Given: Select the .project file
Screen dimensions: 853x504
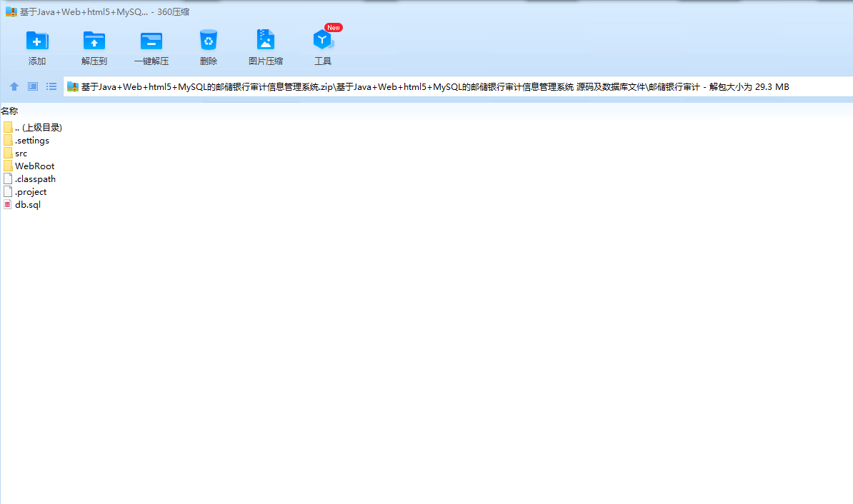Looking at the screenshot, I should 25,192.
